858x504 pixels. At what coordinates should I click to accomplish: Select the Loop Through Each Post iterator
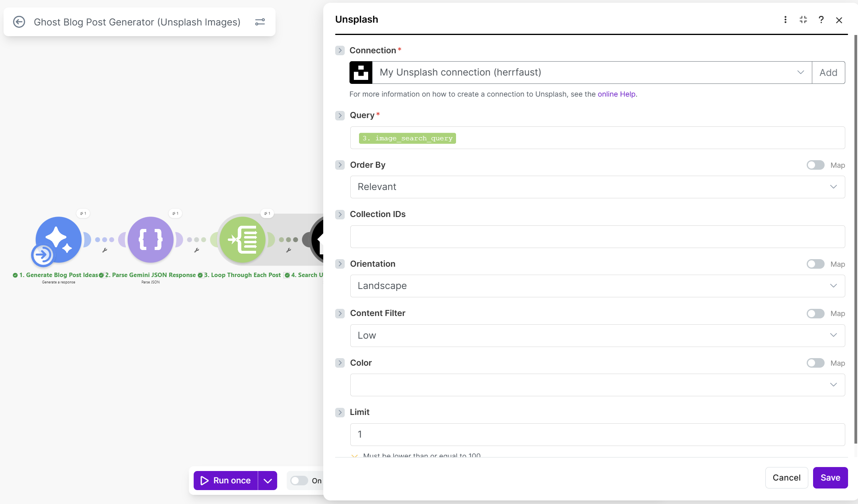[x=243, y=240]
